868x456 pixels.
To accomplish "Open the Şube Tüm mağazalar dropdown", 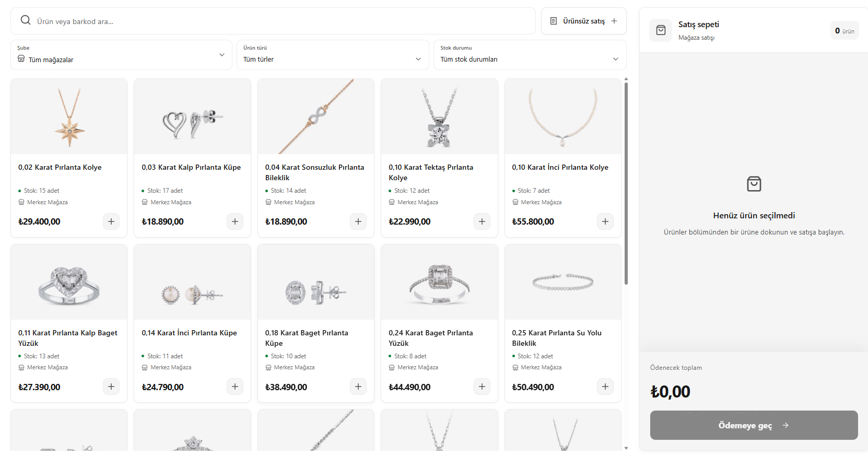I will click(121, 55).
